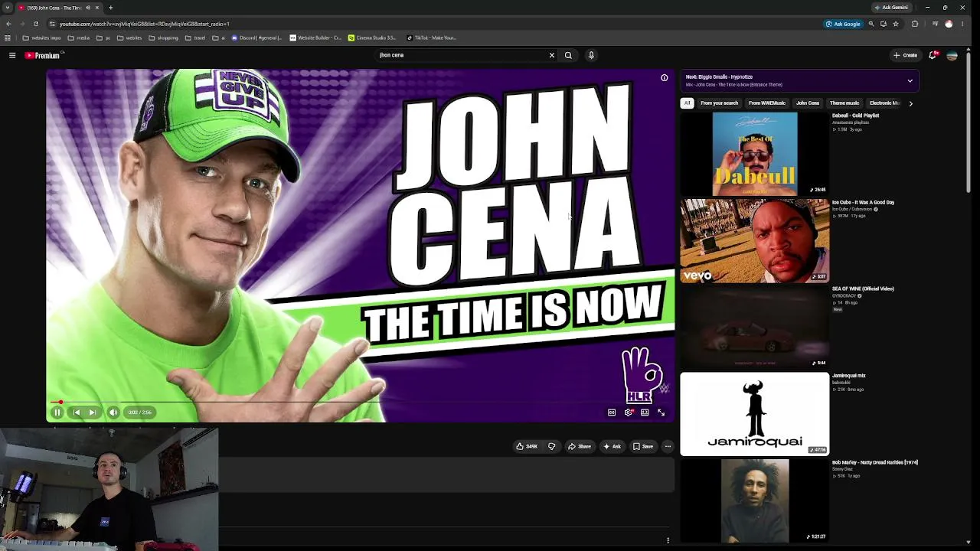Screen dimensions: 980x551
Task: Like the video with the thumbs-up button
Action: [527, 446]
